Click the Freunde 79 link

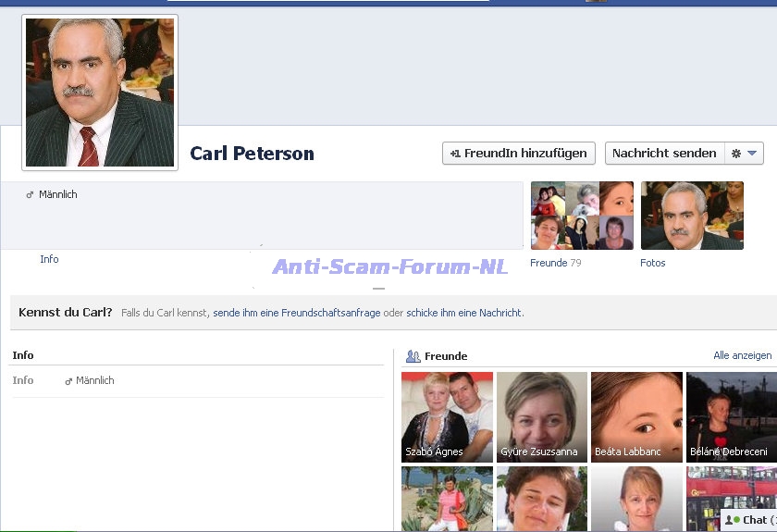[x=555, y=263]
